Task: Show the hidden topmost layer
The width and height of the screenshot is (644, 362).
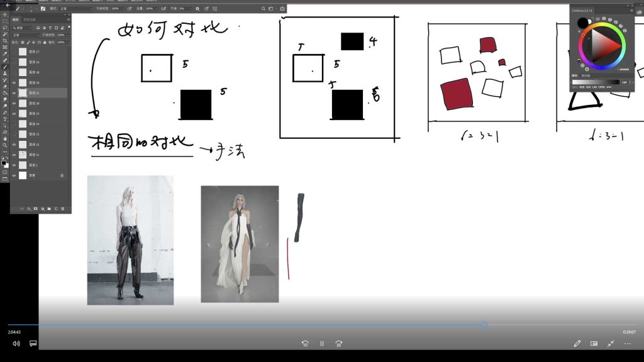Action: 14,52
